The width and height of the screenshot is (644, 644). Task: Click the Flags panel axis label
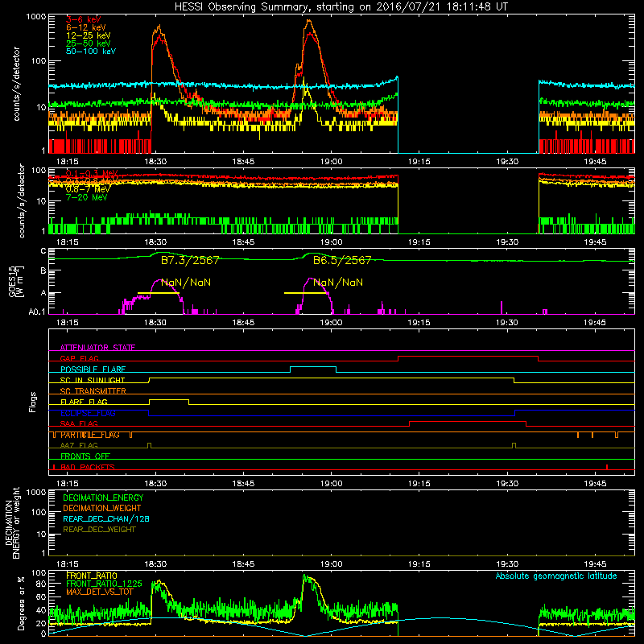[x=33, y=402]
